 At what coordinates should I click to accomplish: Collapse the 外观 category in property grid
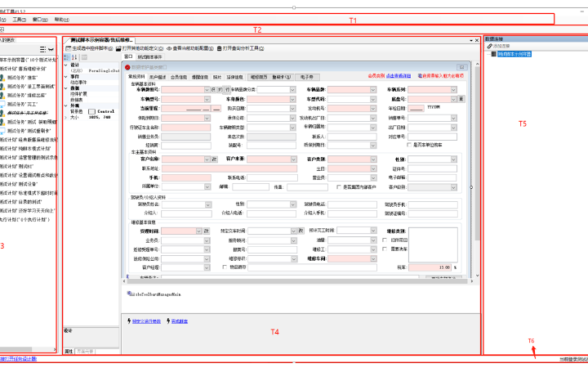66,105
